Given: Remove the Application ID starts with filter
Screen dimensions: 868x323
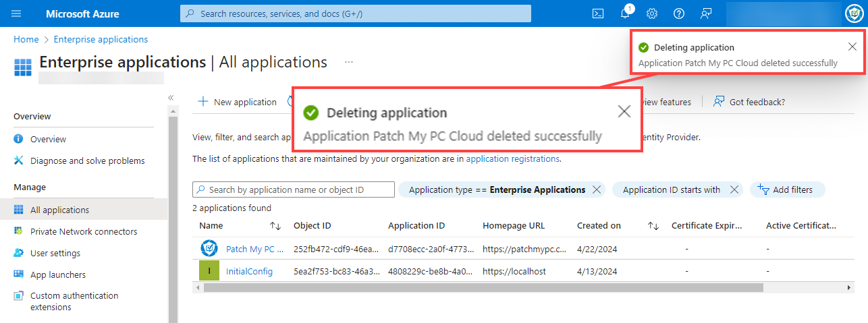Looking at the screenshot, I should pyautogui.click(x=734, y=190).
